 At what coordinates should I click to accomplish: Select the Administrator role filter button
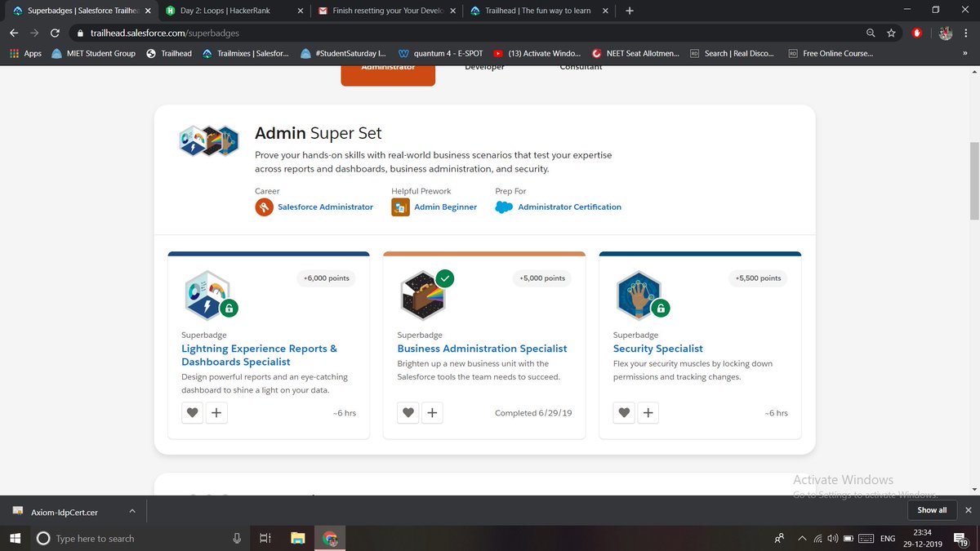(388, 75)
